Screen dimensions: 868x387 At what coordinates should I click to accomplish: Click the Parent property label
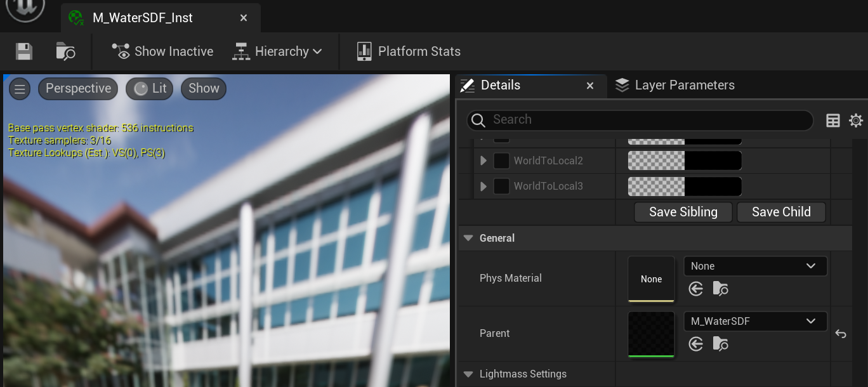coord(495,334)
